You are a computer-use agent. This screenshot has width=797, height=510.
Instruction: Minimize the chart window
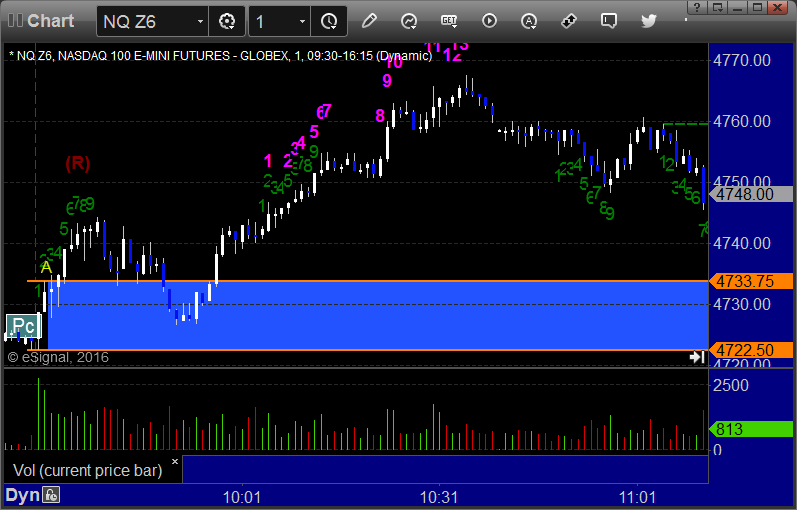tap(737, 7)
